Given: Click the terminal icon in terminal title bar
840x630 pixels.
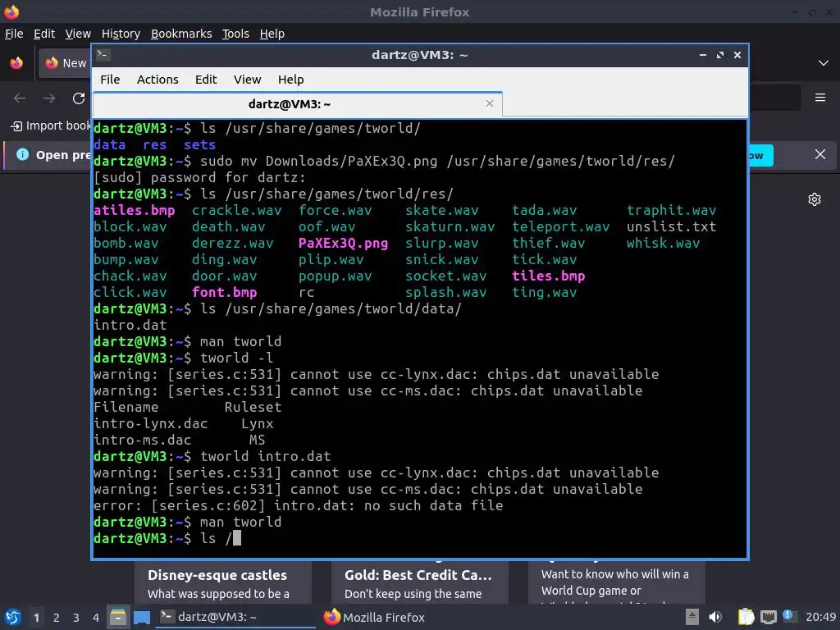Looking at the screenshot, I should pos(103,55).
